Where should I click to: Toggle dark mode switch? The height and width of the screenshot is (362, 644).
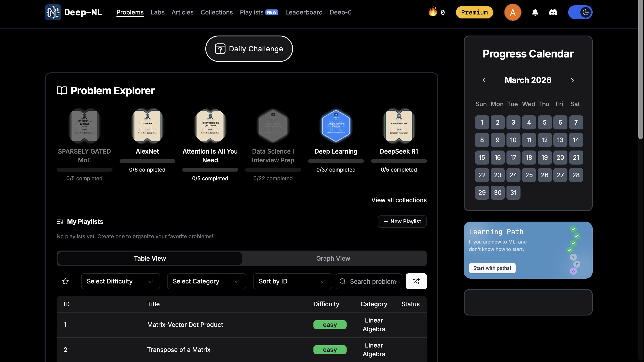580,12
